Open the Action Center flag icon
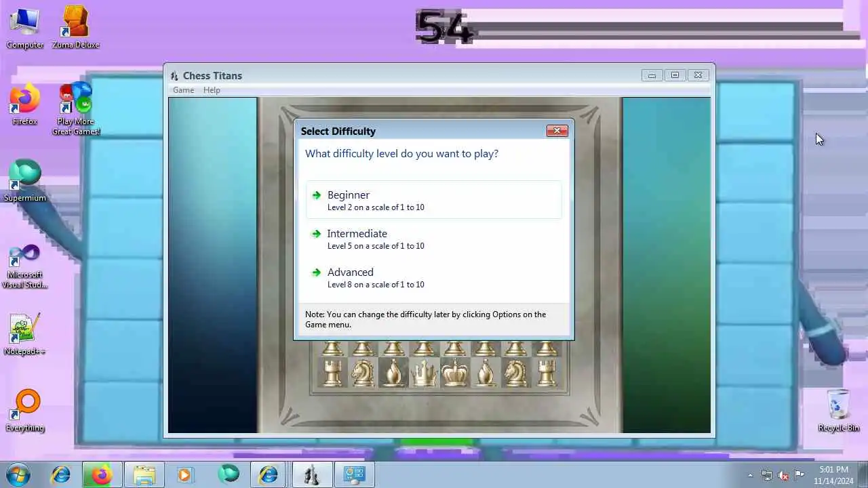 [x=800, y=475]
